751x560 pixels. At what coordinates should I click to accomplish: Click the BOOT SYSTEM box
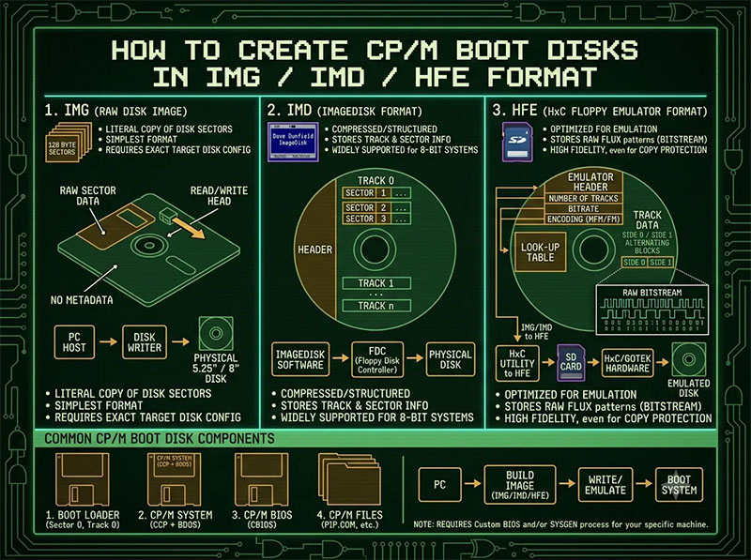[679, 484]
